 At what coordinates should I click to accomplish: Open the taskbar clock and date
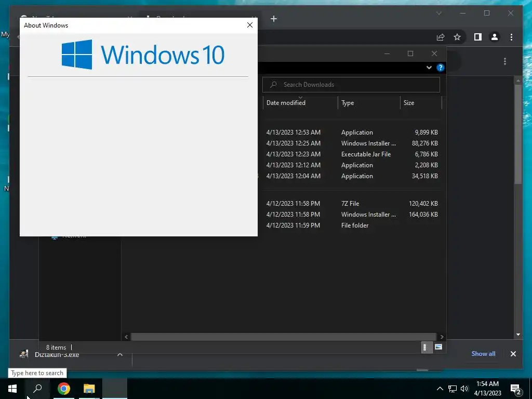pos(487,389)
